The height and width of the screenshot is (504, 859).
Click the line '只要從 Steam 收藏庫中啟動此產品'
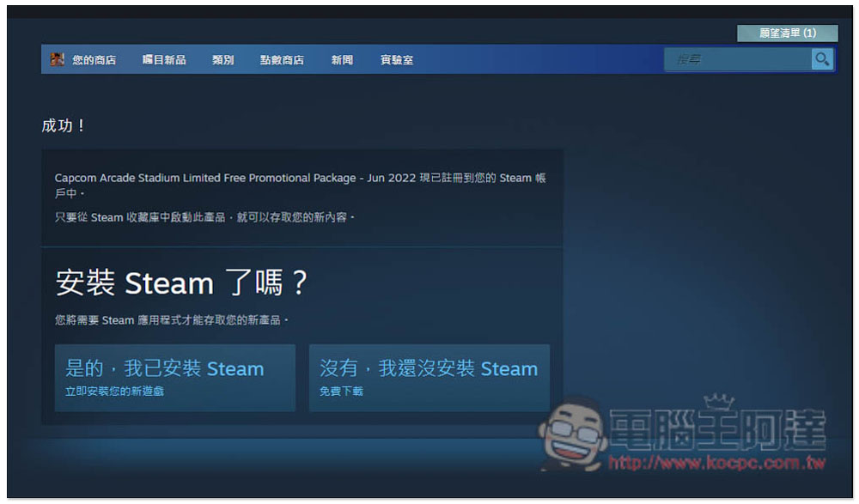tap(140, 217)
